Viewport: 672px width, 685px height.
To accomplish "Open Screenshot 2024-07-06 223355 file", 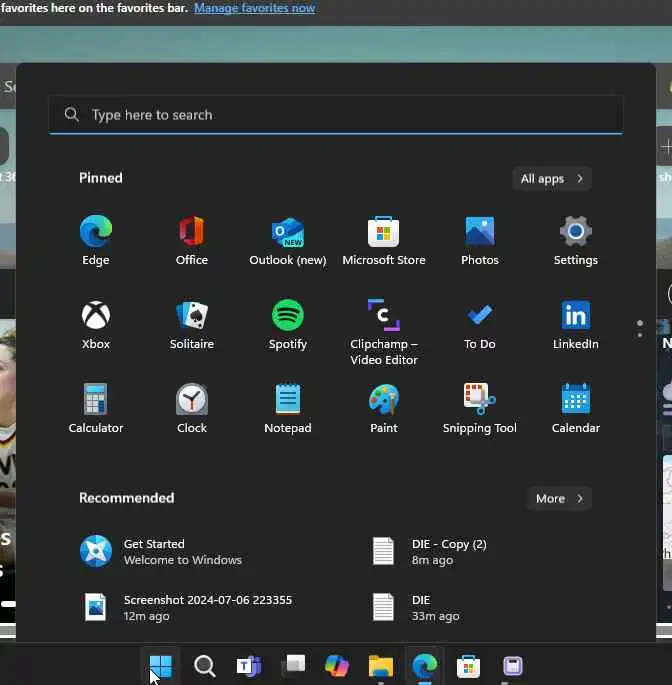I will click(x=188, y=608).
